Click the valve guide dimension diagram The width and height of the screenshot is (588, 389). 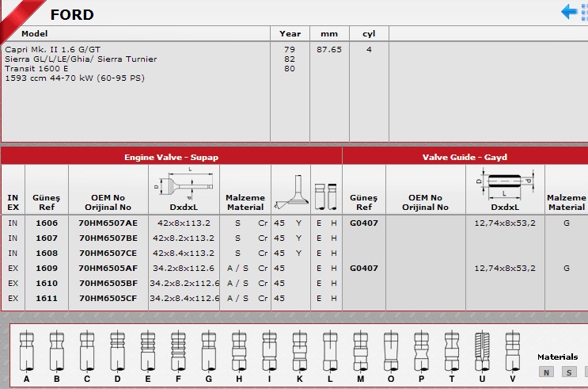505,184
